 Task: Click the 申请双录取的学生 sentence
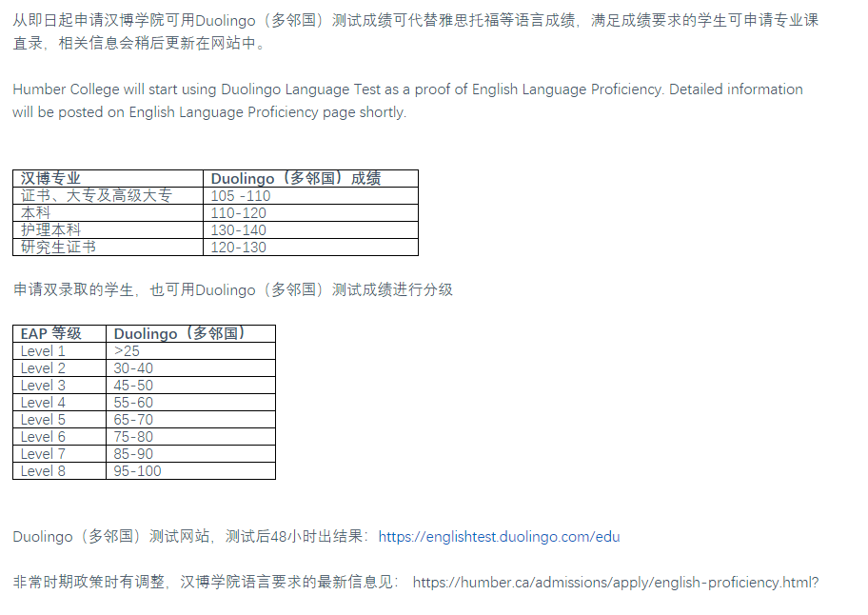[x=233, y=289]
